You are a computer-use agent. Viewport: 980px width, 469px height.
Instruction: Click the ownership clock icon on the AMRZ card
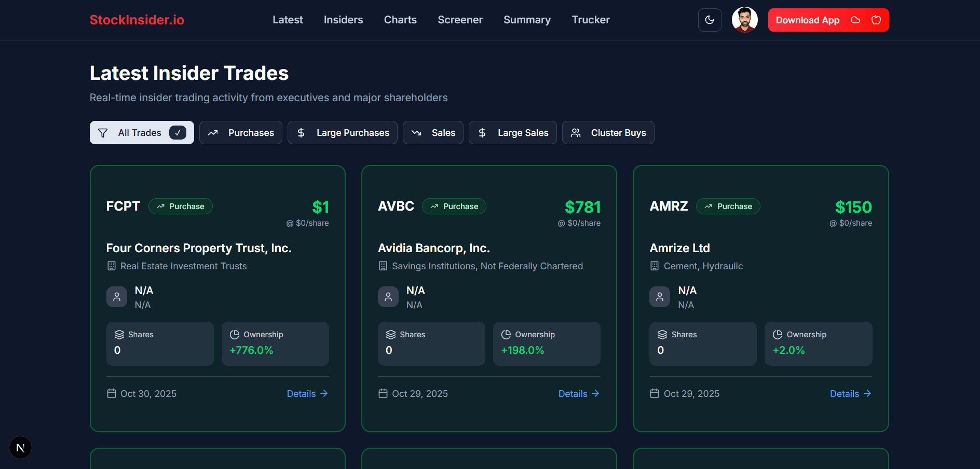[x=777, y=334]
